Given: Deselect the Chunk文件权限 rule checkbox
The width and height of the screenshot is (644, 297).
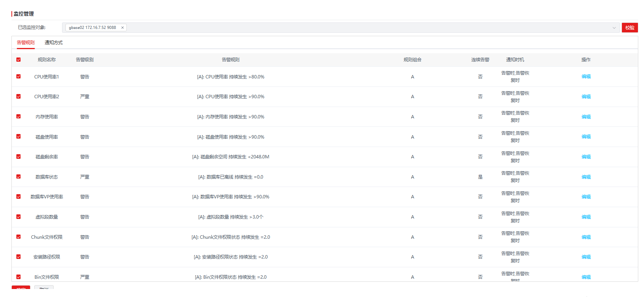Looking at the screenshot, I should click(19, 237).
